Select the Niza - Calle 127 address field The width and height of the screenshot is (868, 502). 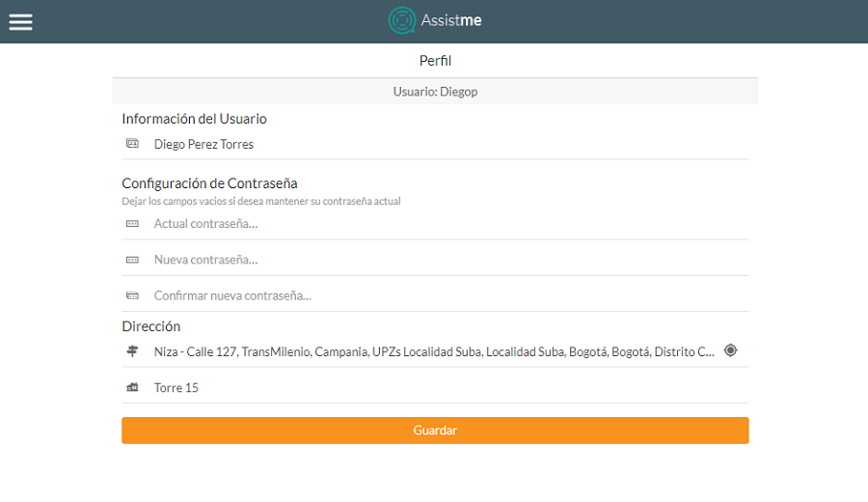(434, 352)
